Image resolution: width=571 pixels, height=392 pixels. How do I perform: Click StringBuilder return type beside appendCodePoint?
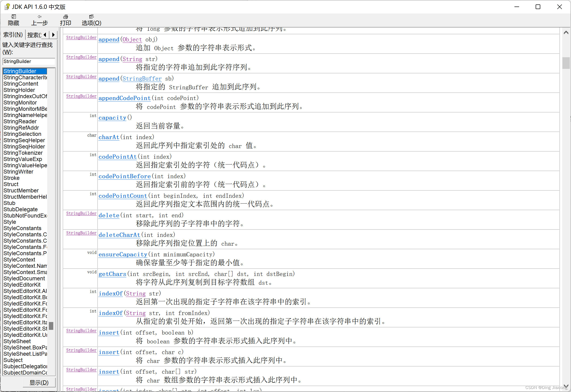(81, 96)
